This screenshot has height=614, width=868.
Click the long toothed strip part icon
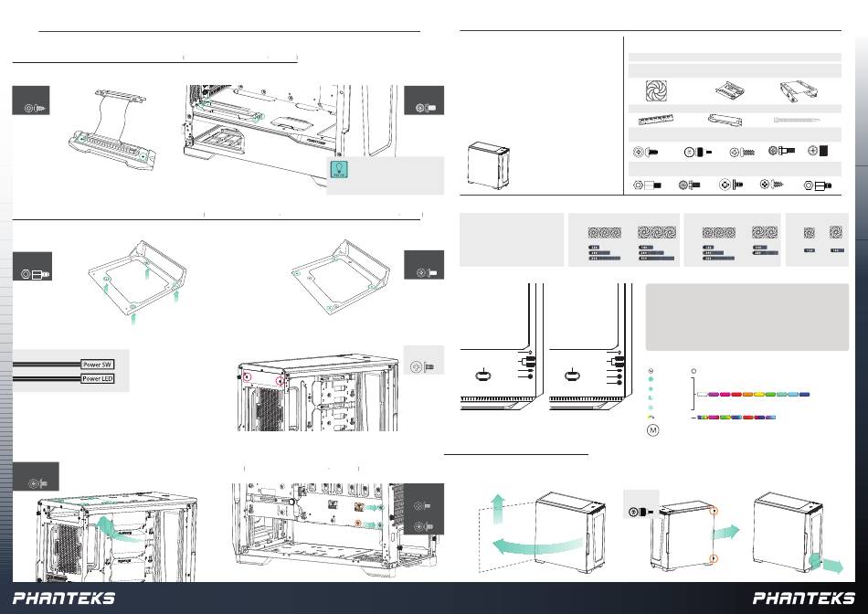[655, 120]
